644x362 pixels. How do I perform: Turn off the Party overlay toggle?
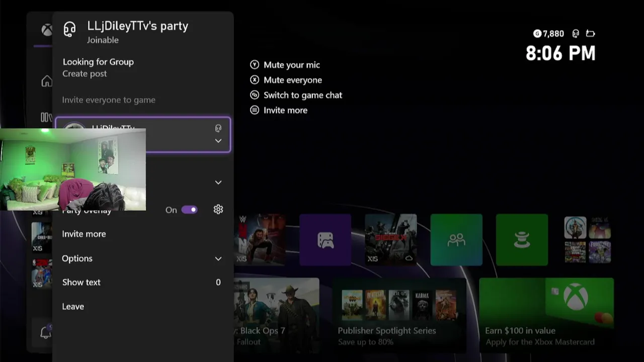pyautogui.click(x=190, y=210)
